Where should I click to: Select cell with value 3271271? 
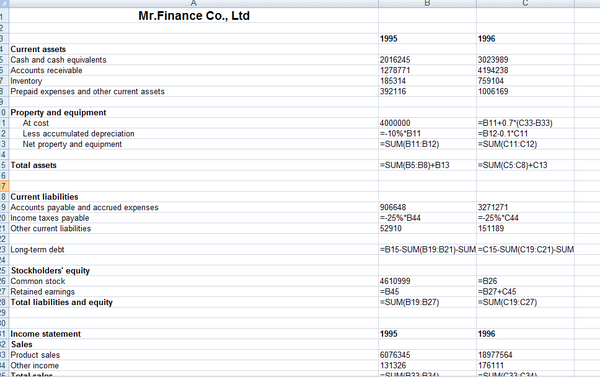click(493, 207)
